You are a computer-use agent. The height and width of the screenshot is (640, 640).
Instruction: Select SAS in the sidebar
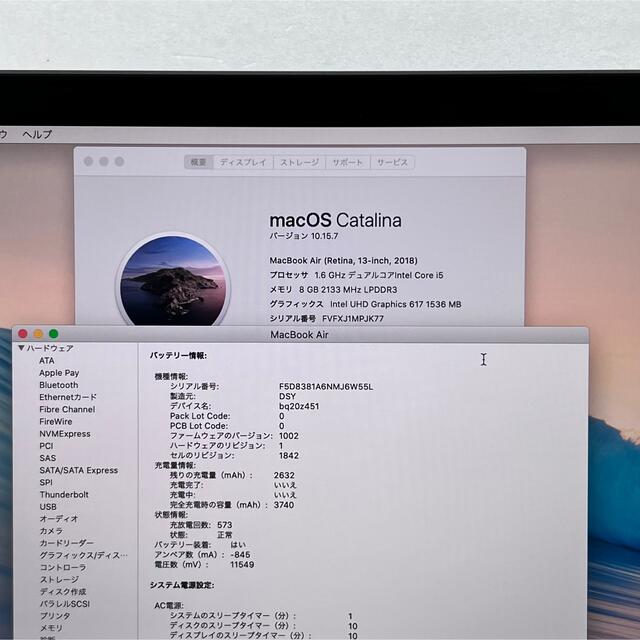[47, 458]
